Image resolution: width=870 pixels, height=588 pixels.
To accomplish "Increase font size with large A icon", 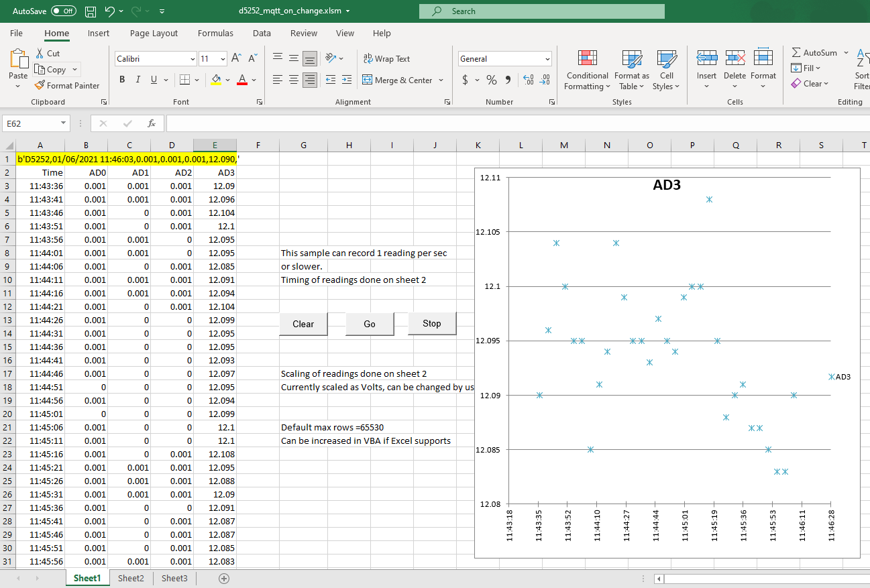I will pos(236,58).
